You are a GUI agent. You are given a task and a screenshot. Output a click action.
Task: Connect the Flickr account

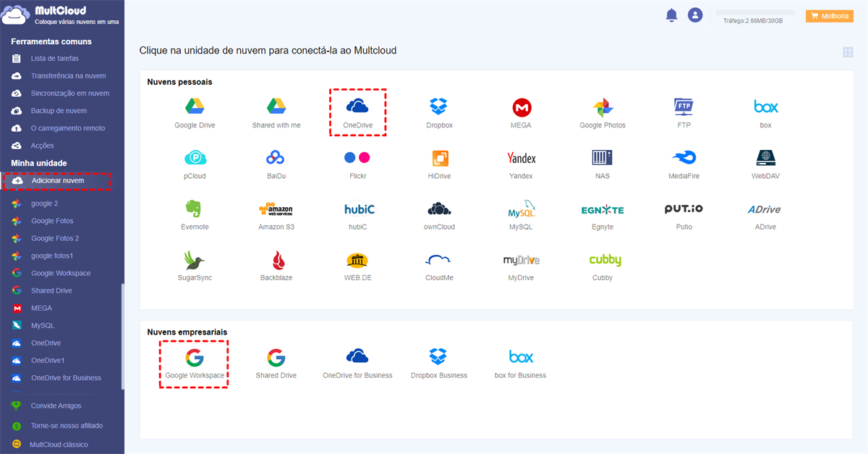click(x=357, y=164)
